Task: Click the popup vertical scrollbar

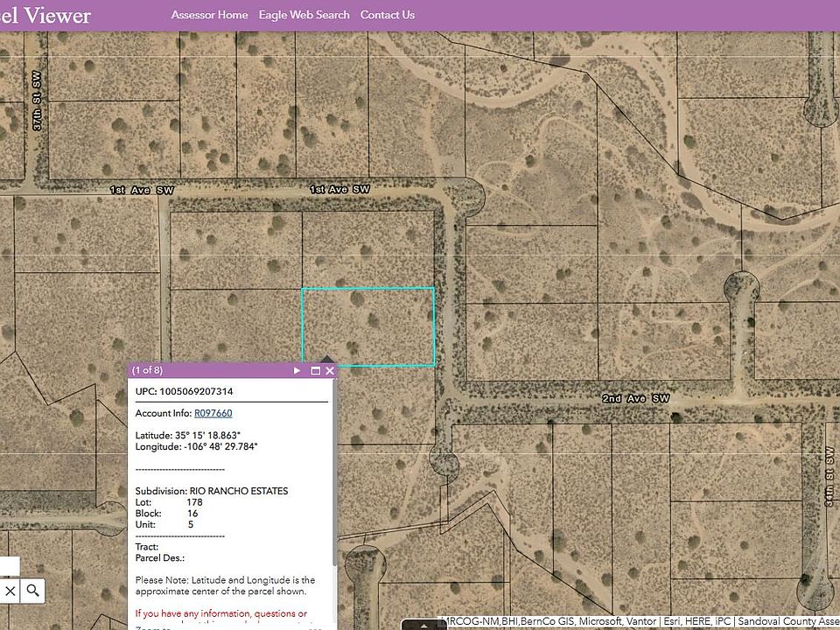Action: pos(335,472)
